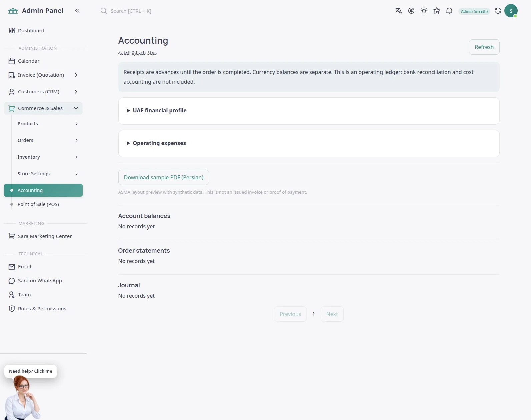
Task: Click the Commerce & Sales cart icon
Action: (x=12, y=108)
